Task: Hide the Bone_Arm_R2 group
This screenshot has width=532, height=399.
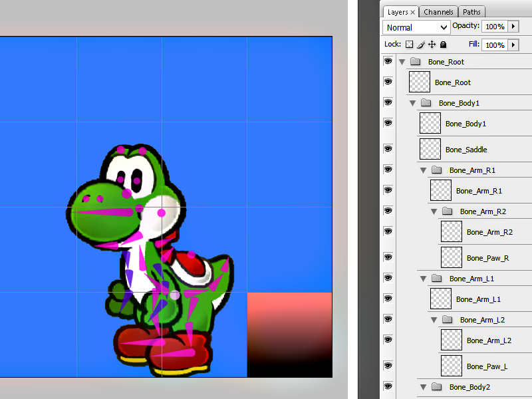Action: (x=388, y=211)
